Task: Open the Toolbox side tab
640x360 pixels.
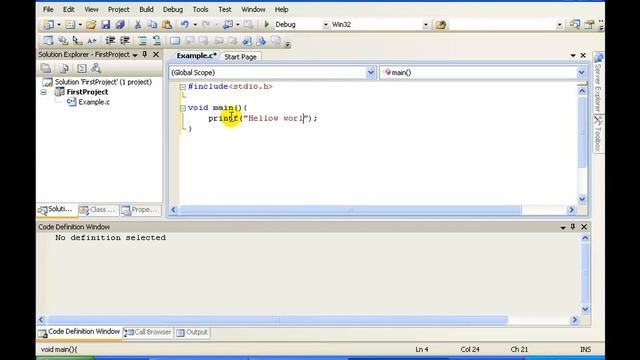Action: (598, 133)
